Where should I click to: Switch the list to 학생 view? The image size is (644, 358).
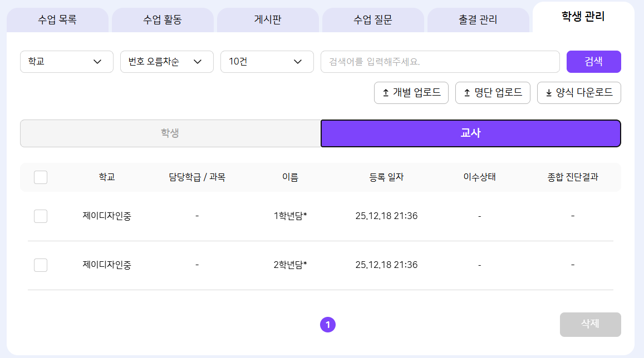(170, 133)
